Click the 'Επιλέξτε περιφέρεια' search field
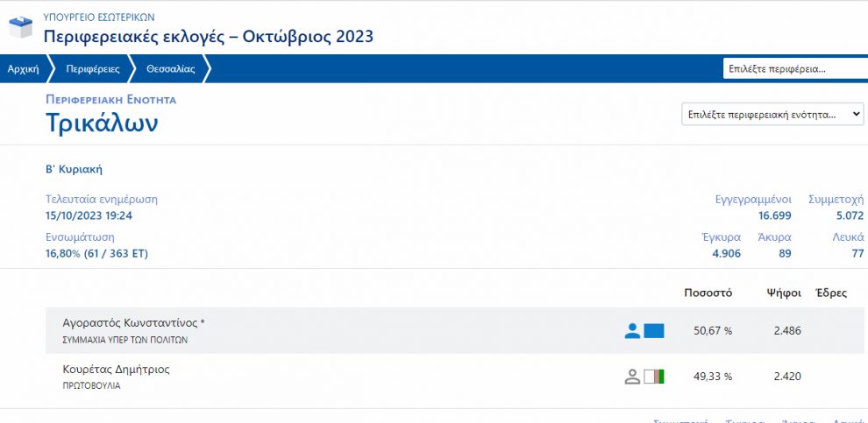This screenshot has height=423, width=868. (793, 69)
